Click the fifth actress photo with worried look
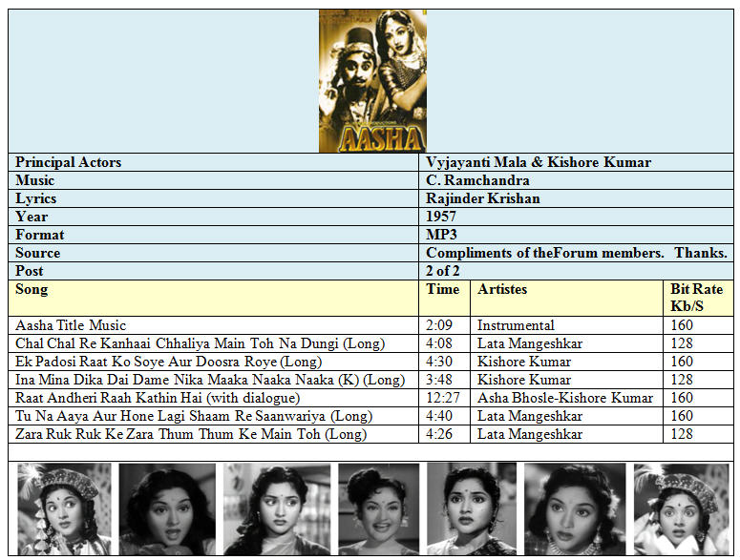The height and width of the screenshot is (560, 740). click(472, 508)
